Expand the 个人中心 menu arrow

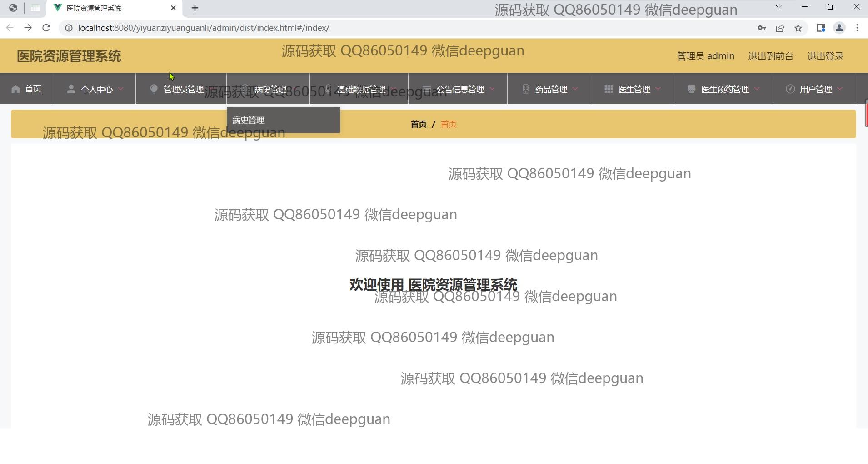120,89
